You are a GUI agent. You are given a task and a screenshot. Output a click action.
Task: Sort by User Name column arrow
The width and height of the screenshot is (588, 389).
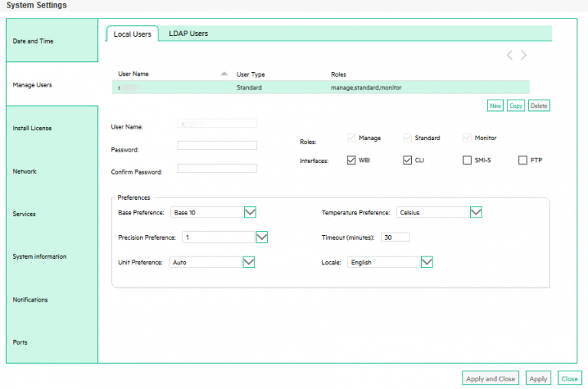(224, 74)
